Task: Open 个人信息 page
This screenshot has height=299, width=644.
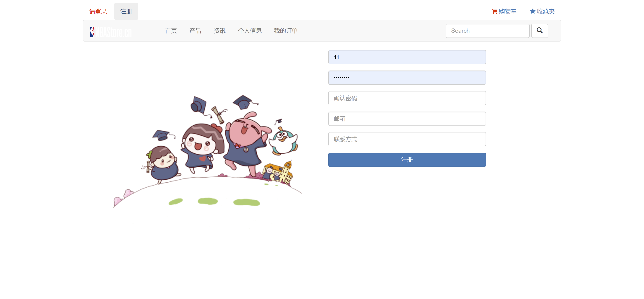Action: (250, 31)
